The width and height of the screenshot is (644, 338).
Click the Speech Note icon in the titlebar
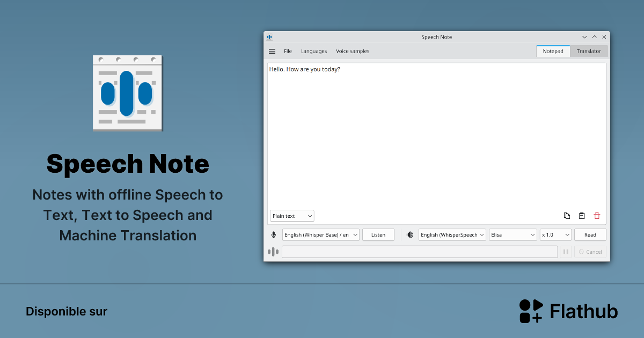269,36
